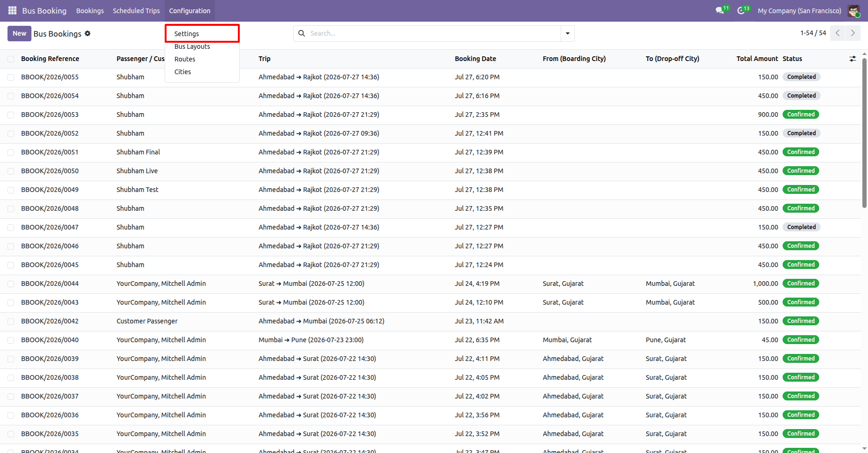Open booking BBOOK/2026/0048
The height and width of the screenshot is (453, 868).
50,208
